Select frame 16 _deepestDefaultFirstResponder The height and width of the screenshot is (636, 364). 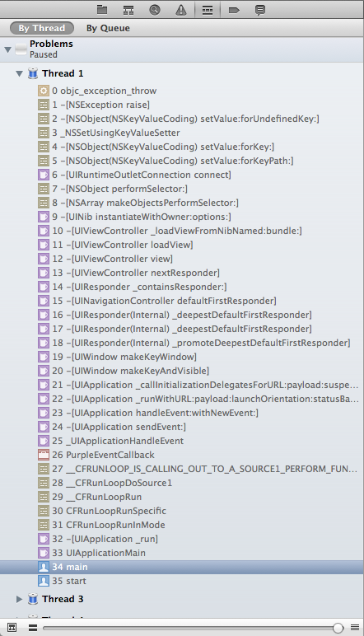pos(182,315)
